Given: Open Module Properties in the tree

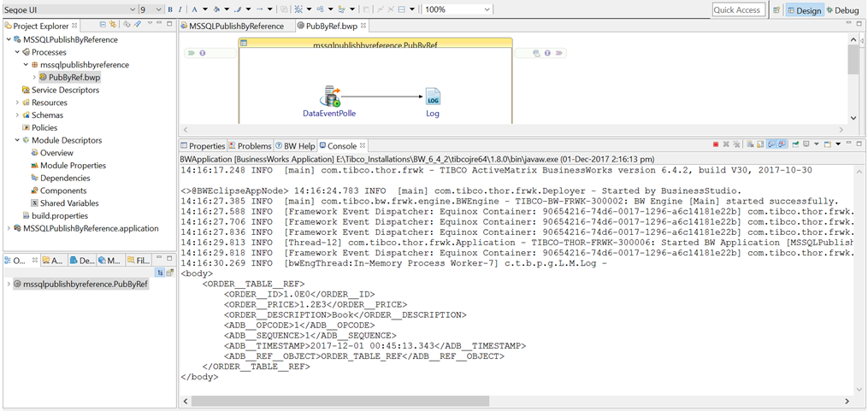Looking at the screenshot, I should tap(68, 166).
